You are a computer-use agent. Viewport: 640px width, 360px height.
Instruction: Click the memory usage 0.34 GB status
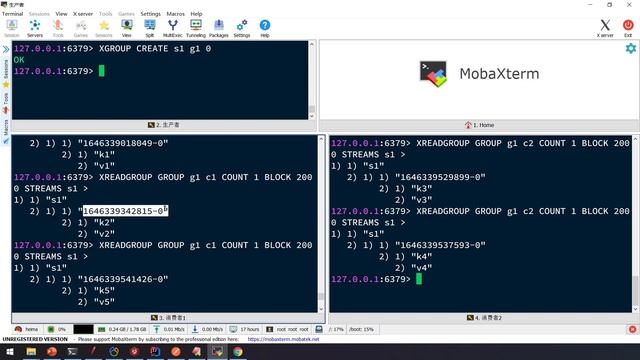[x=122, y=329]
